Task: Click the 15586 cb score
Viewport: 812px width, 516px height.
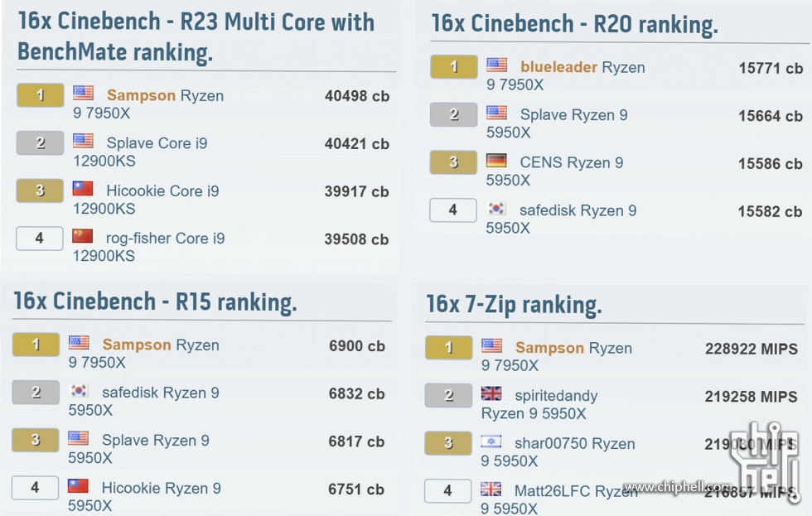Action: (770, 163)
